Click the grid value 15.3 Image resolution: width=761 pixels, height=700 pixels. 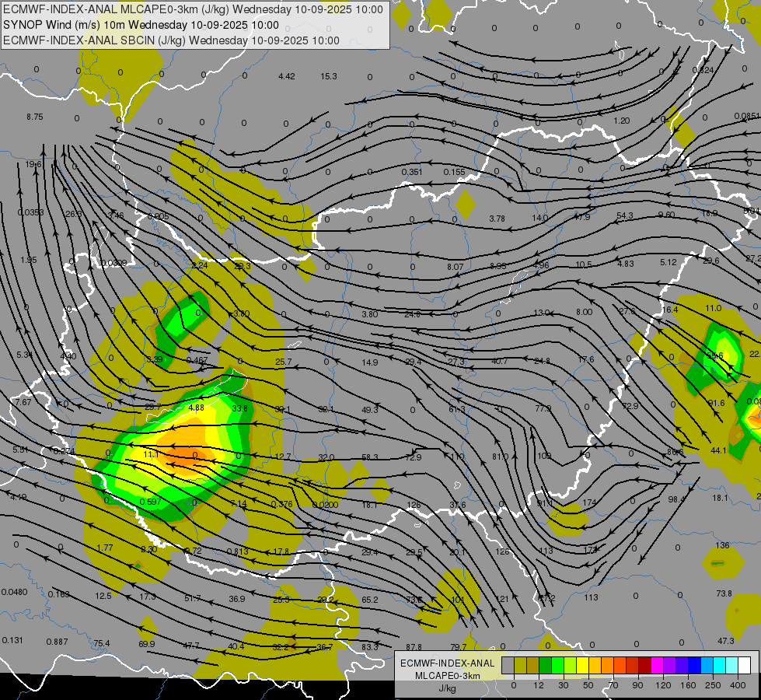click(x=329, y=76)
